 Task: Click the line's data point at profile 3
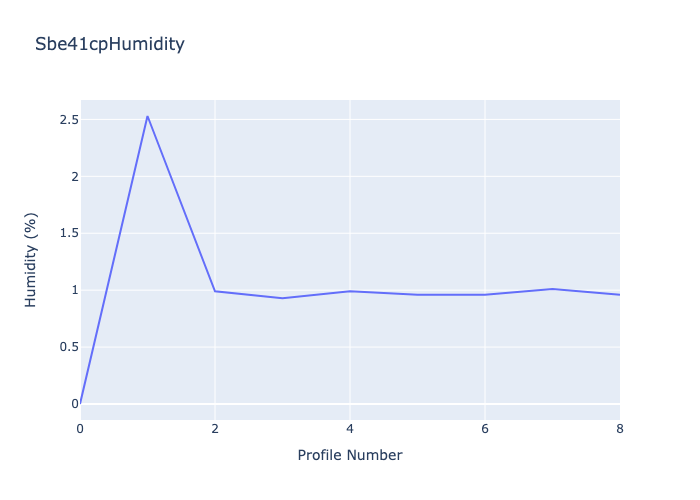(282, 298)
